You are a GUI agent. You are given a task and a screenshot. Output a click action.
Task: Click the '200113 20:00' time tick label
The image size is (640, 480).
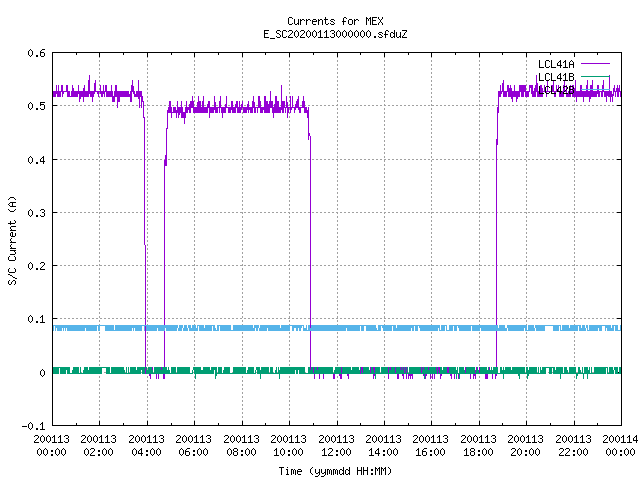[525, 445]
